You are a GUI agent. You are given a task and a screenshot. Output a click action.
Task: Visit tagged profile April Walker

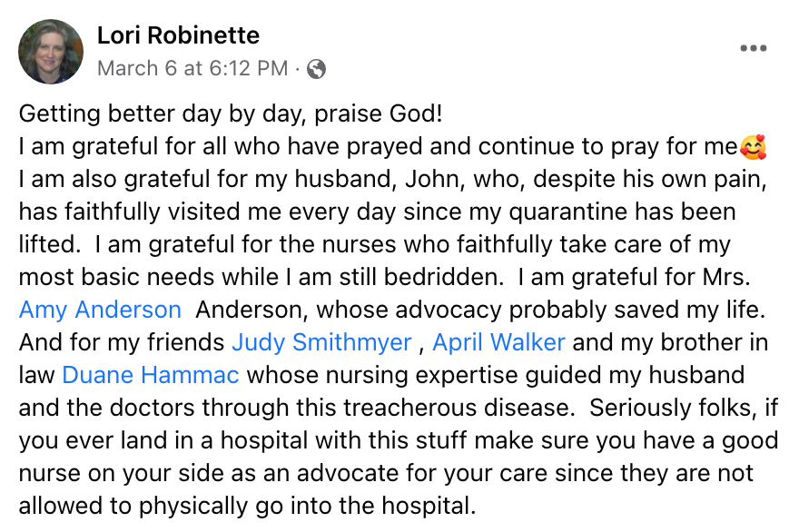[498, 342]
